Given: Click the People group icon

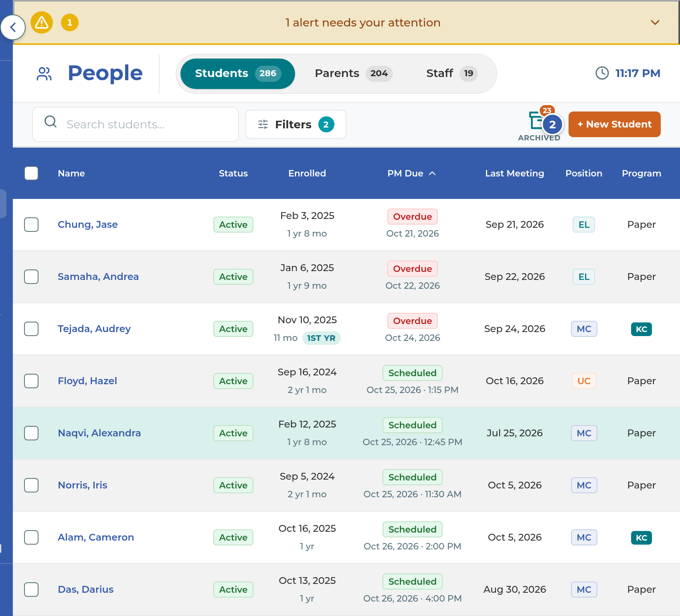Looking at the screenshot, I should (x=44, y=73).
